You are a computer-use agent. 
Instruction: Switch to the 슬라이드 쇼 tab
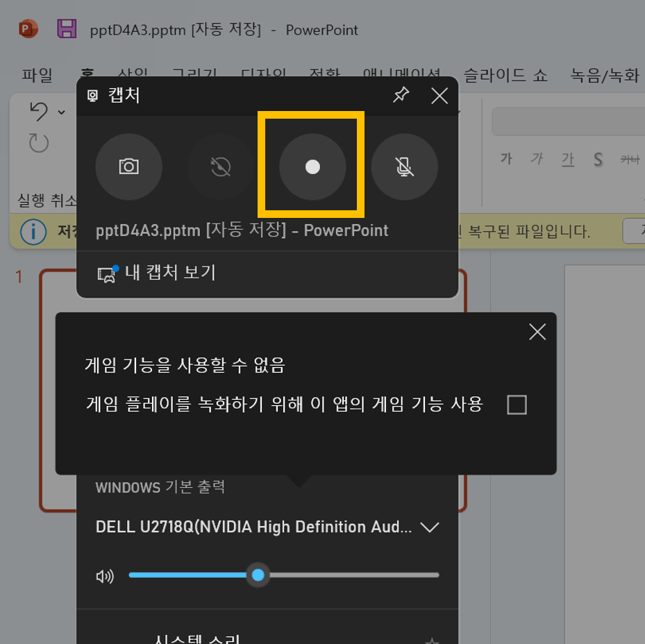pyautogui.click(x=505, y=75)
